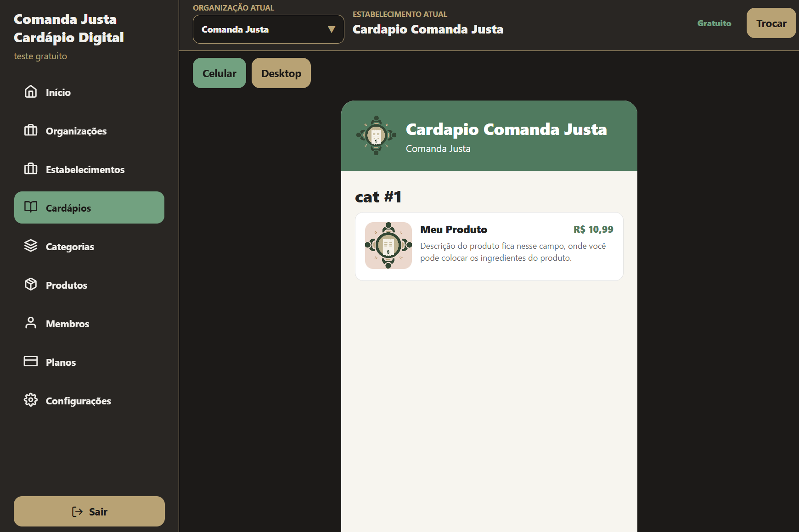Screen dimensions: 799x532
Task: Open Configurações via the gear icon
Action: tap(31, 400)
